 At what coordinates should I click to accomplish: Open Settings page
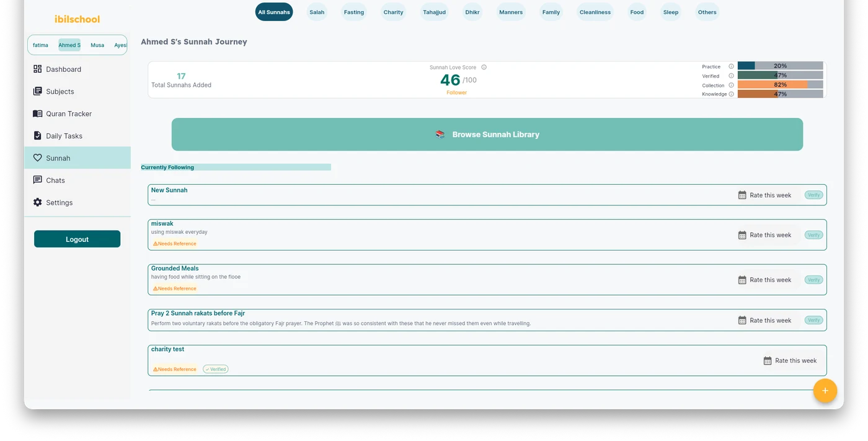tap(77, 202)
